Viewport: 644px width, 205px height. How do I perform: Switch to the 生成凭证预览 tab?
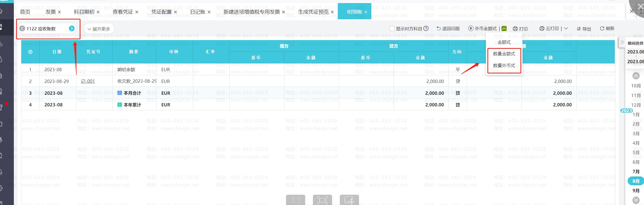click(x=313, y=12)
